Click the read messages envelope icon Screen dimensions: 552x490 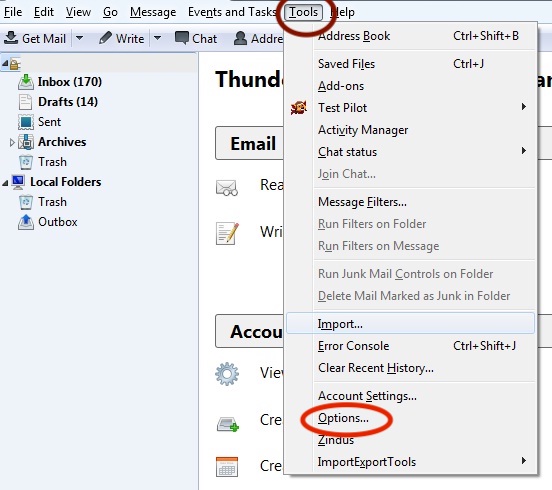click(226, 188)
